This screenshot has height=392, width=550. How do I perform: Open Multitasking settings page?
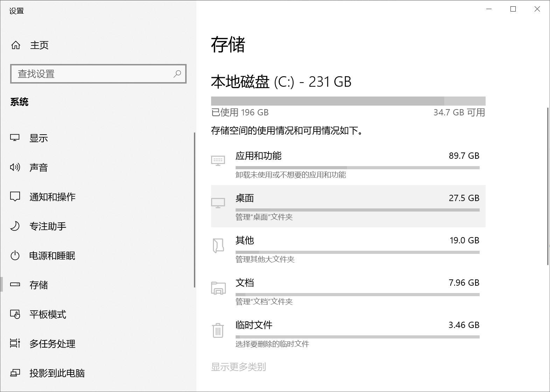pos(53,344)
